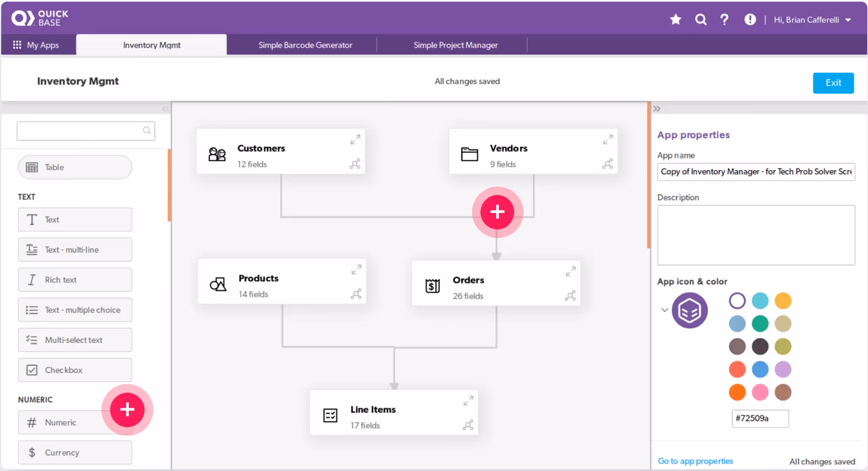Select the orange color swatch
Screen dimensions: 868x471
(737, 392)
